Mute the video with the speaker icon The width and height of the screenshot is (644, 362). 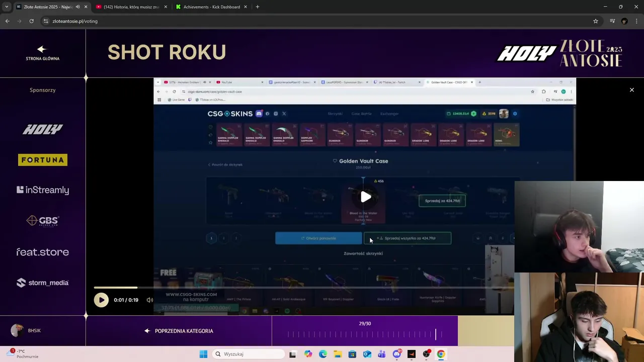click(x=149, y=300)
